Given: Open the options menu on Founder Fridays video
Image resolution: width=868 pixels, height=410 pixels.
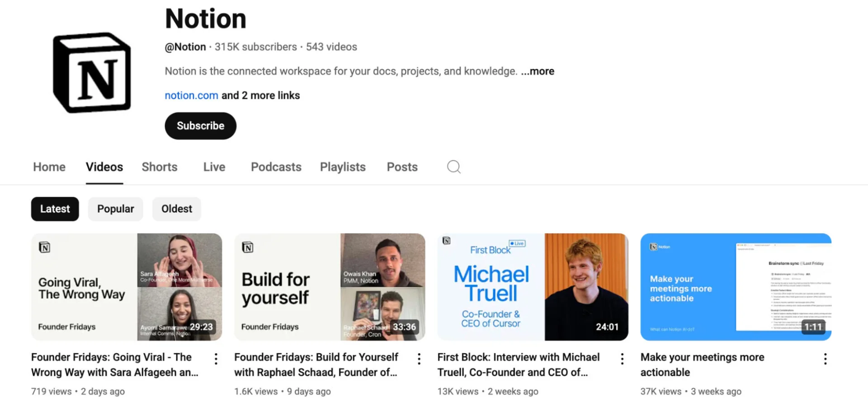Looking at the screenshot, I should [x=216, y=358].
